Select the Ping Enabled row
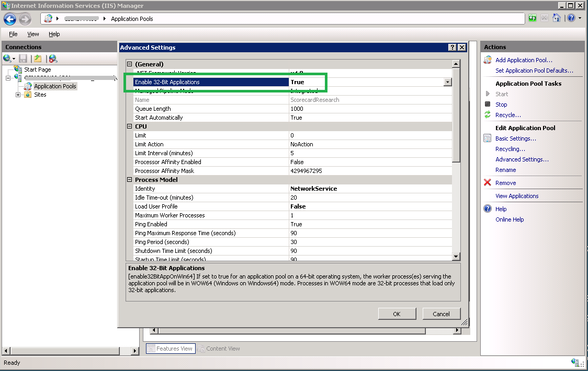Image resolution: width=588 pixels, height=371 pixels. point(292,224)
